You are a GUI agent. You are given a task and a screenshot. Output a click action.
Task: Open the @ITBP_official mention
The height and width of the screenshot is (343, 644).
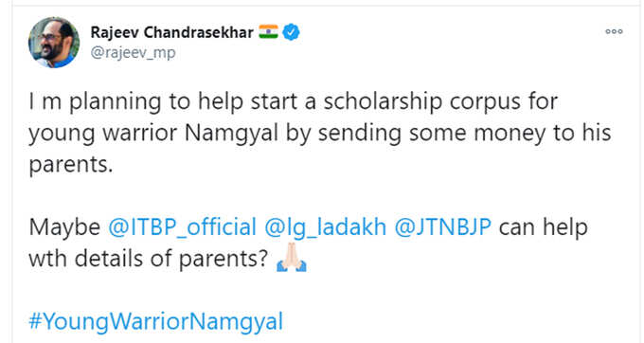tap(183, 227)
